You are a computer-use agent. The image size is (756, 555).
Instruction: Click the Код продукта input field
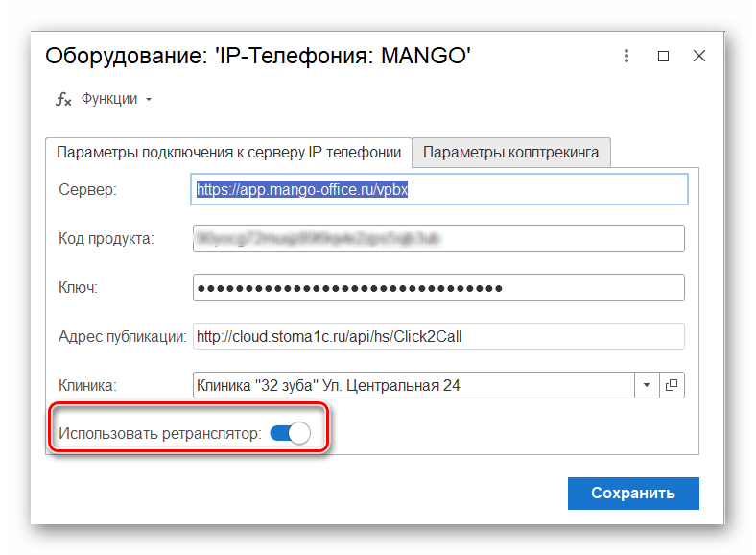point(438,238)
